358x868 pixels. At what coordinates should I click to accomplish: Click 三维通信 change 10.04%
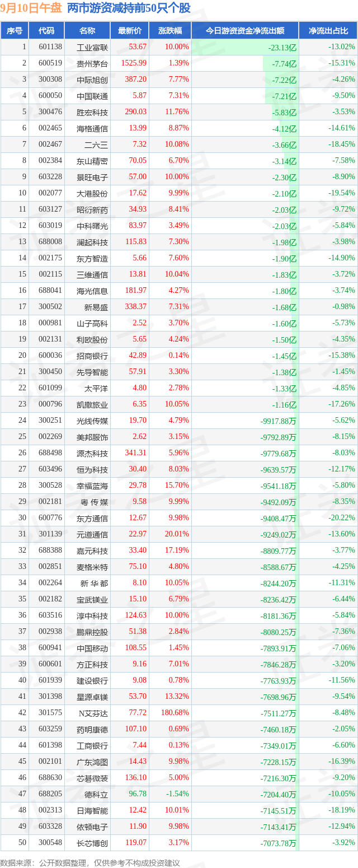point(177,274)
